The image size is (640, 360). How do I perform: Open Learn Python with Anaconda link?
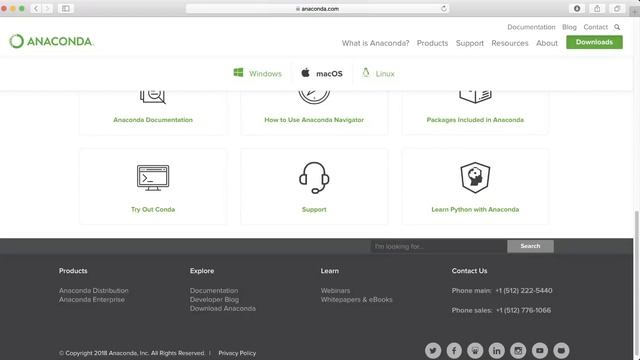click(475, 209)
